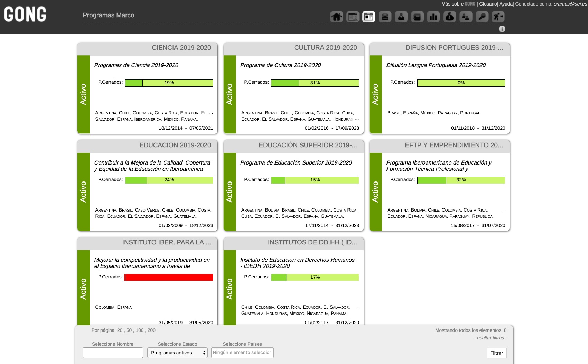Open the database stack icon
The height and width of the screenshot is (364, 588).
pos(385,17)
